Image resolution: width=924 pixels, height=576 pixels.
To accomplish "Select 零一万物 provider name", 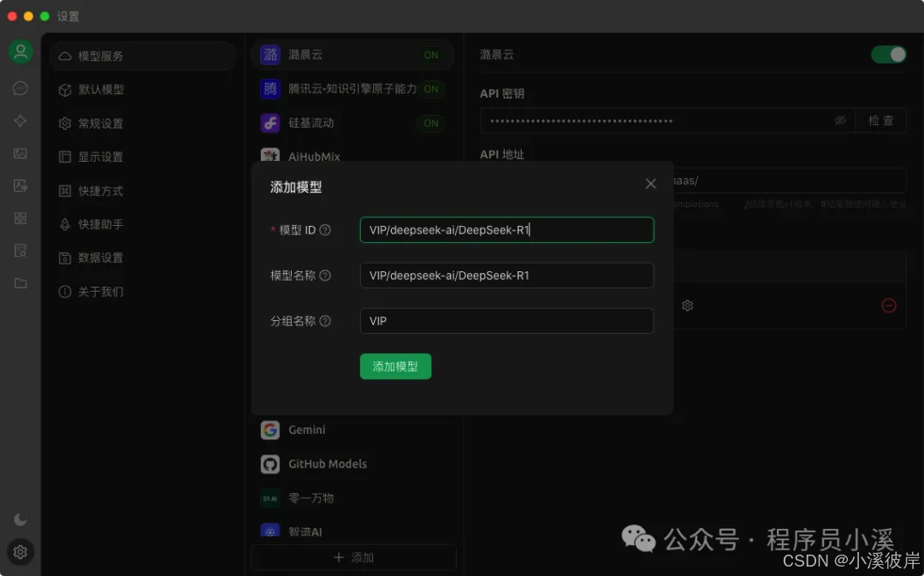I will click(311, 498).
